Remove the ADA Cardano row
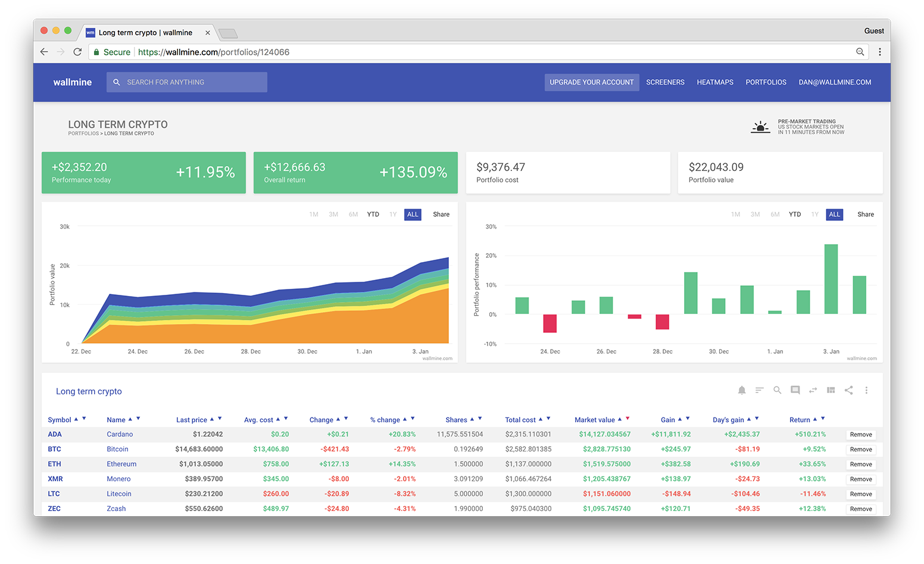The width and height of the screenshot is (924, 564). [861, 435]
